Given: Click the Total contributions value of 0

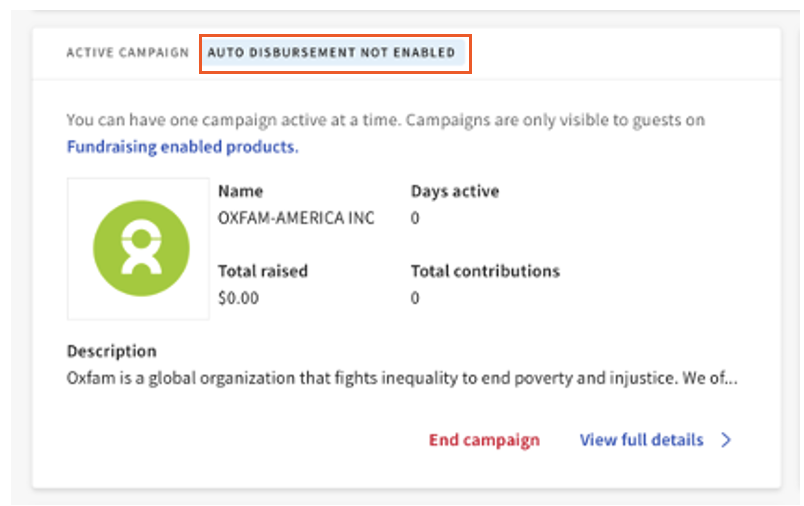Looking at the screenshot, I should click(415, 298).
